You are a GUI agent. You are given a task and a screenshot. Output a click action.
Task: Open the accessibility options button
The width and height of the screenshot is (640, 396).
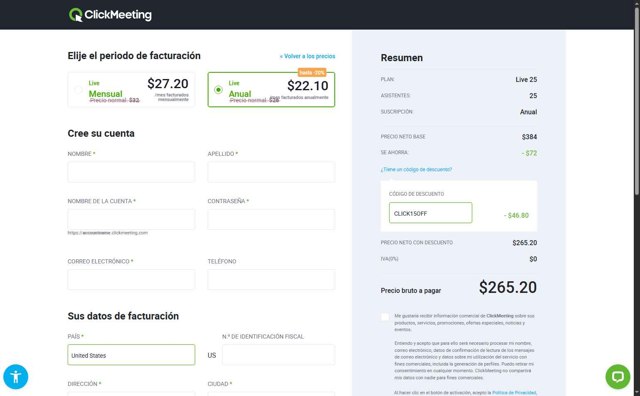(x=16, y=376)
